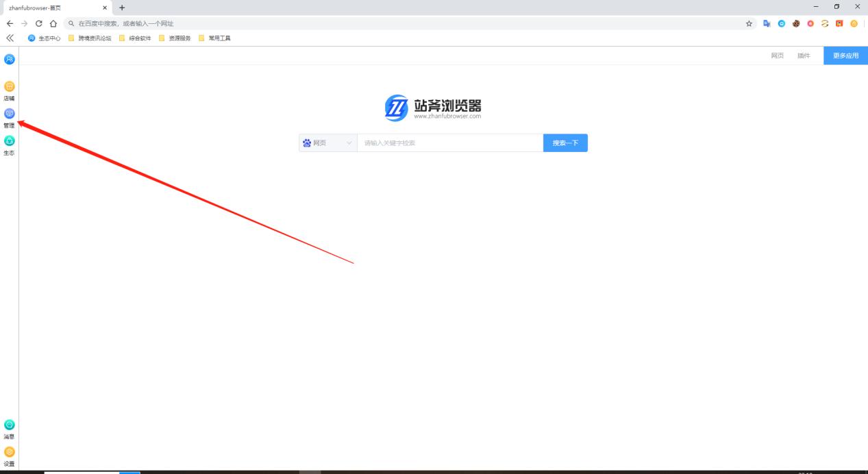868x474 pixels.
Task: Go back with the back arrow
Action: 10,23
